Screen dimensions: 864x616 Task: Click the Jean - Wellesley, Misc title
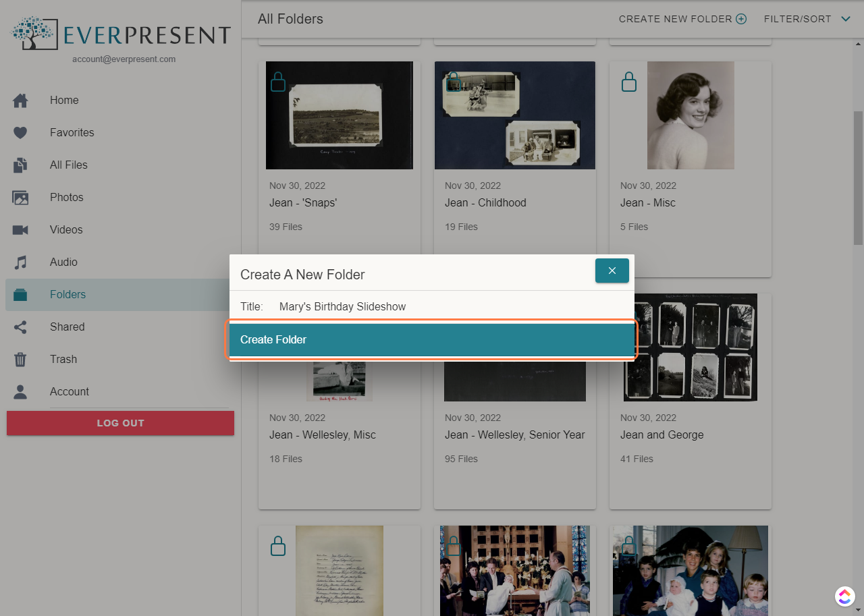(323, 435)
